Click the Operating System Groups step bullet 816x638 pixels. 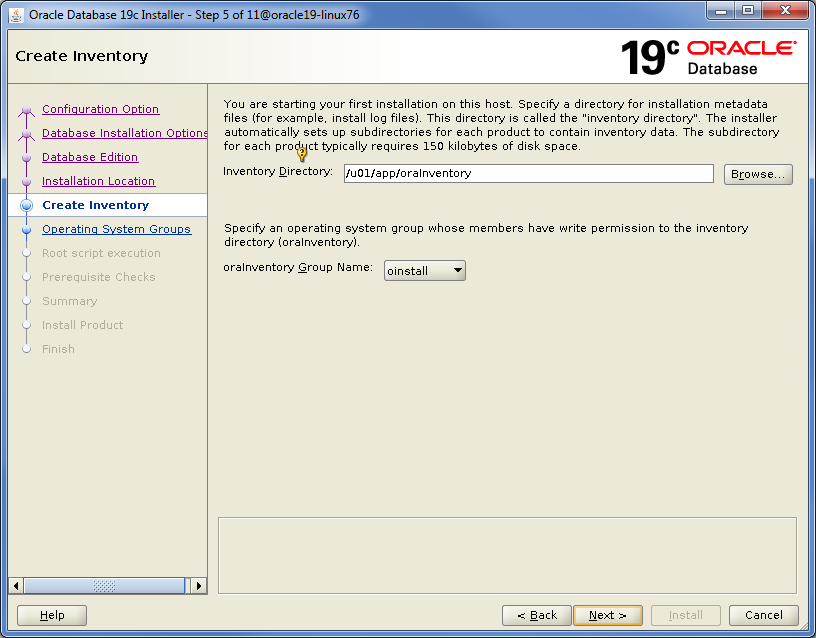27,229
